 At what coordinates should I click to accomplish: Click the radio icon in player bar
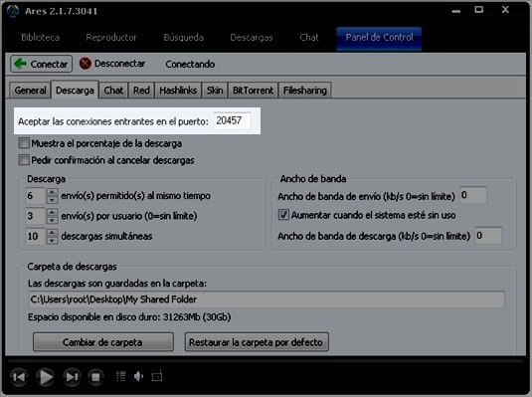click(157, 375)
